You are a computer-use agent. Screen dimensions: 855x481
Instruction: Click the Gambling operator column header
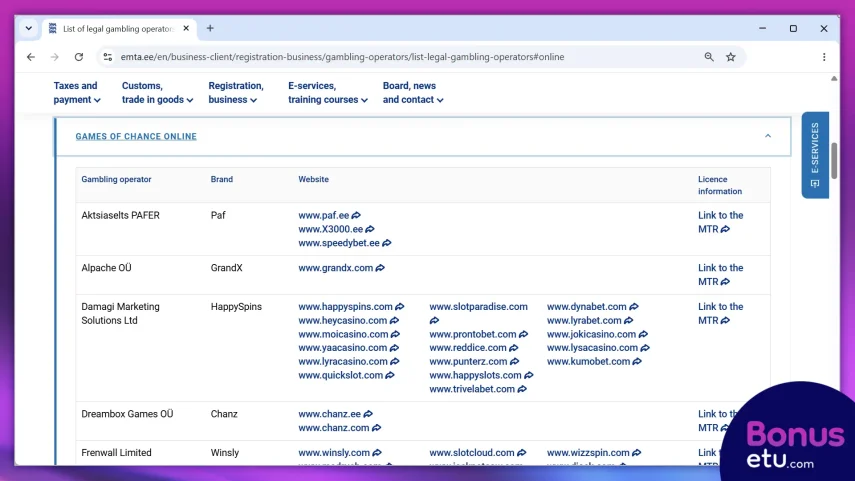tap(116, 179)
